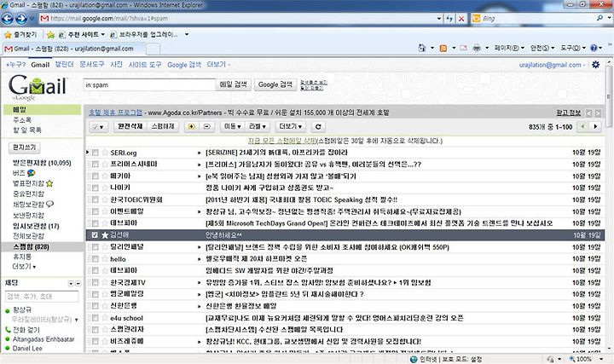This screenshot has height=364, width=614.
Task: Open the 이동 move-to dropdown
Action: (232, 126)
